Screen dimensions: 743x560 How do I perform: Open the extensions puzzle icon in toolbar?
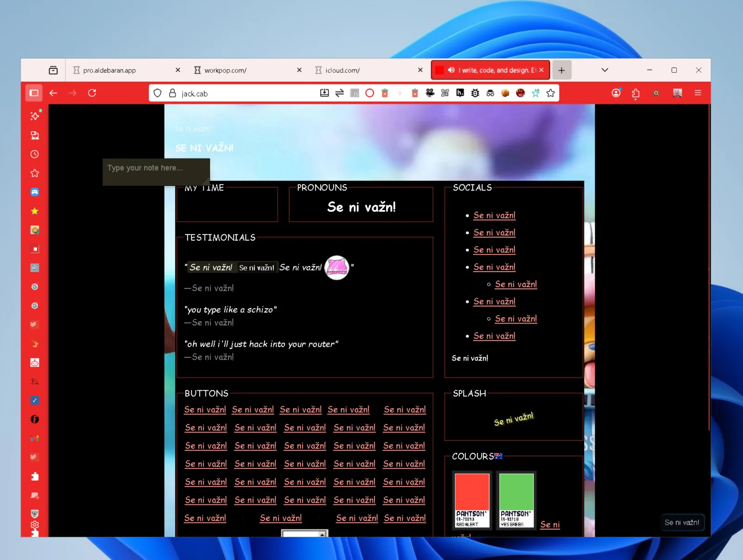coord(635,93)
